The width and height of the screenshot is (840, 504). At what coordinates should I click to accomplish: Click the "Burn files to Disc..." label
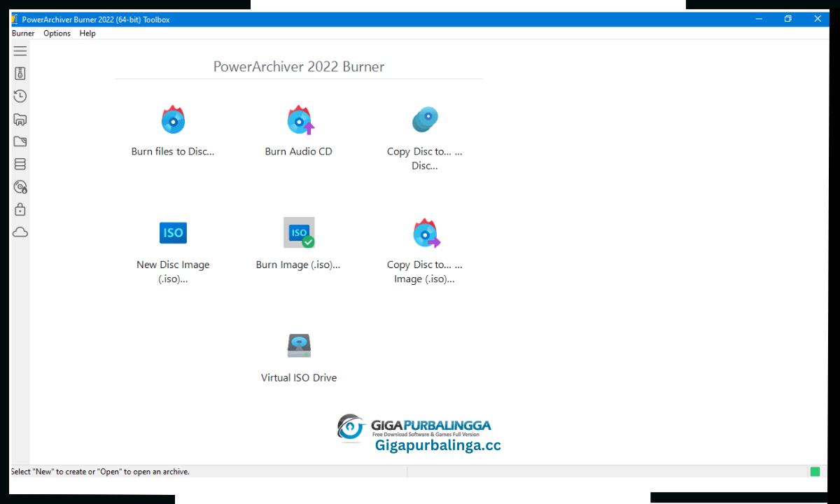pyautogui.click(x=173, y=151)
